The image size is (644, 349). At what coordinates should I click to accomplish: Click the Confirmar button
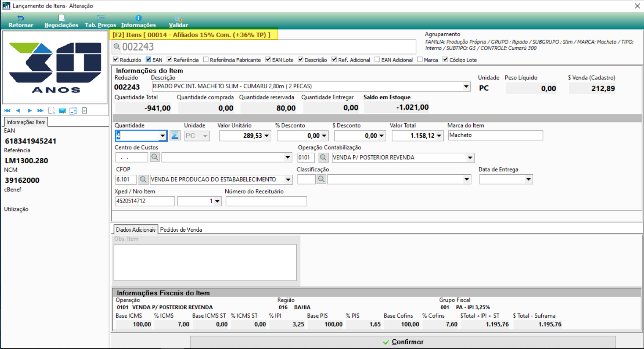coord(403,342)
